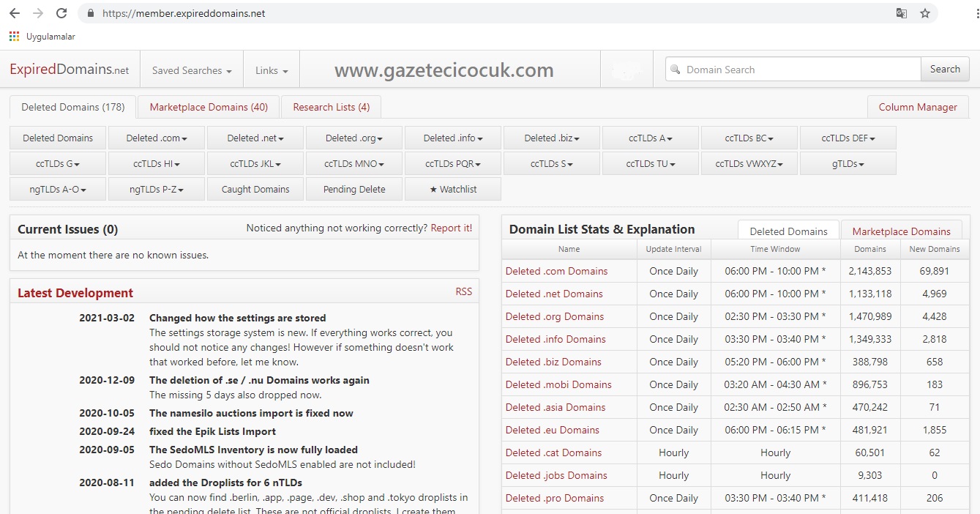Open the Deleted .pro Domains link
Viewport: 980px width, 514px height.
555,498
